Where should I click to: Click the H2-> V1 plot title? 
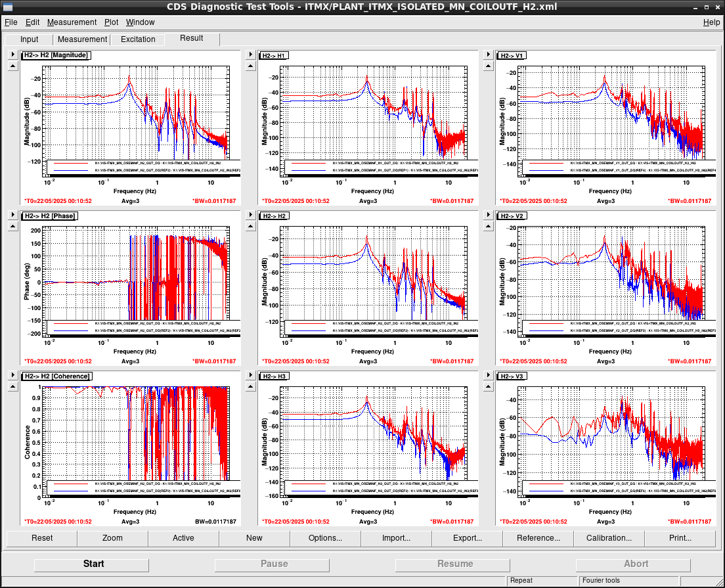click(512, 56)
